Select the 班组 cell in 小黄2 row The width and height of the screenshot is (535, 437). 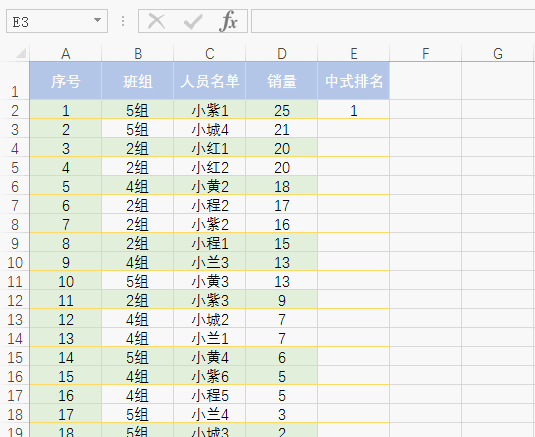click(138, 185)
